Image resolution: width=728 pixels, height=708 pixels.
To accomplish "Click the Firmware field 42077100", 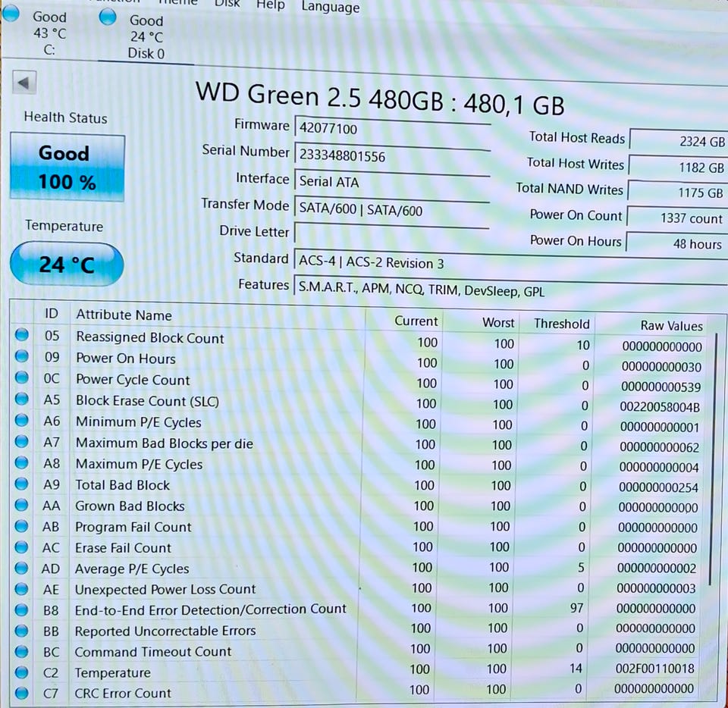I will click(393, 129).
